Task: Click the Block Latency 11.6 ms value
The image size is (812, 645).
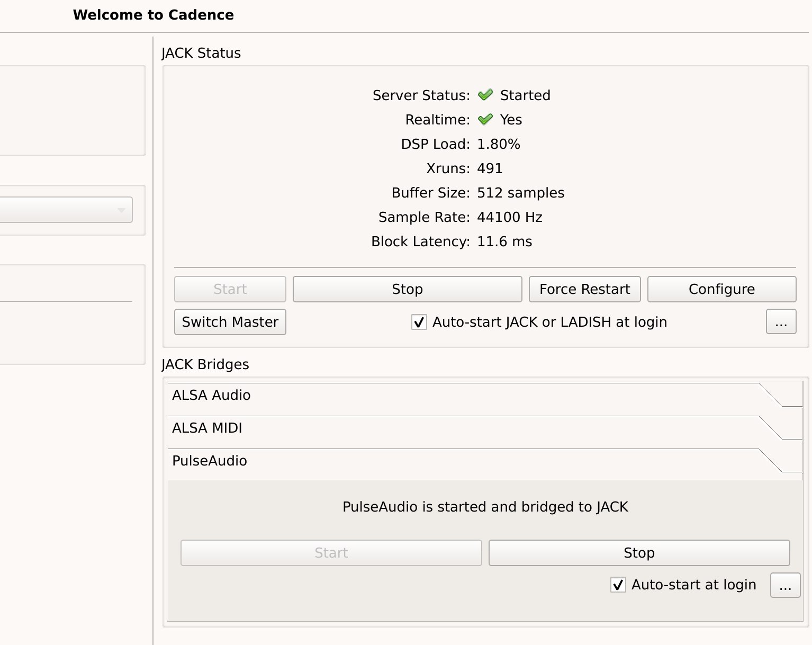Action: pyautogui.click(x=504, y=241)
